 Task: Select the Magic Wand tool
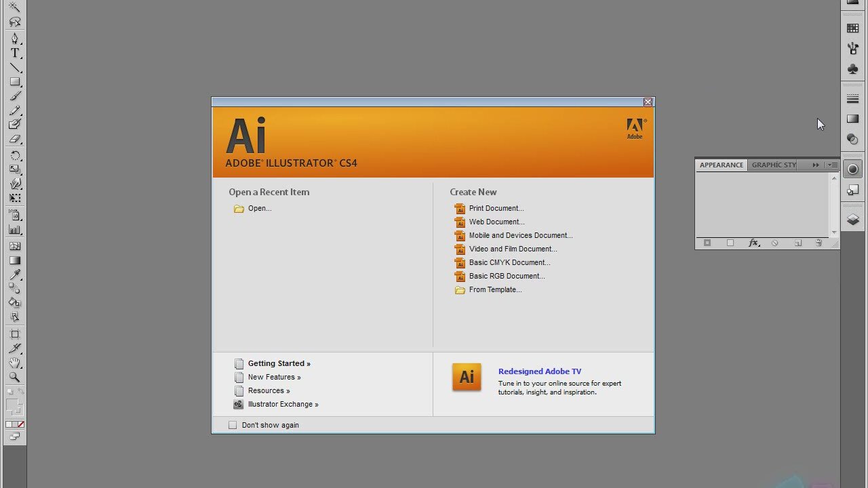point(14,7)
